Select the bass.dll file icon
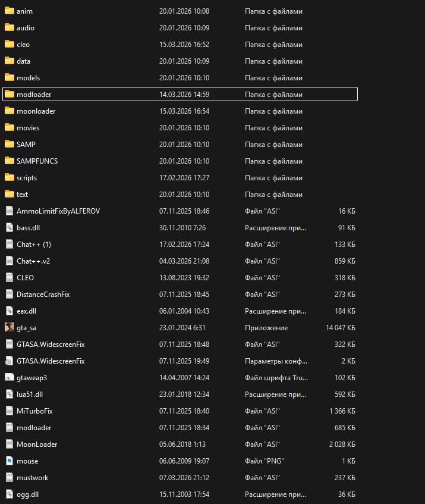 (9, 228)
